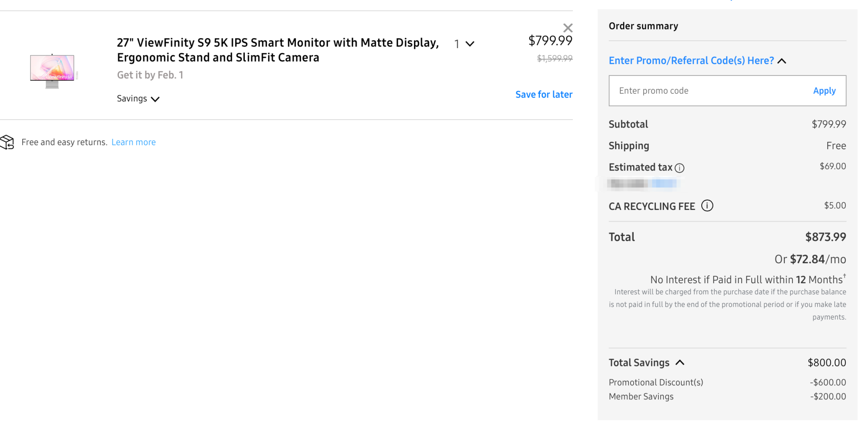
Task: Click the Savings label under product
Action: point(132,98)
